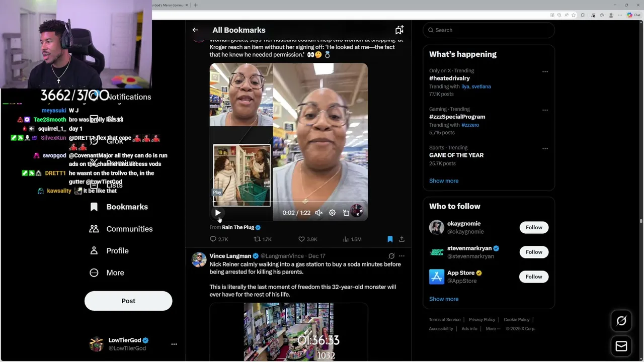Follow stevenmarkryan
Viewport: 644px width, 362px height.
point(534,252)
